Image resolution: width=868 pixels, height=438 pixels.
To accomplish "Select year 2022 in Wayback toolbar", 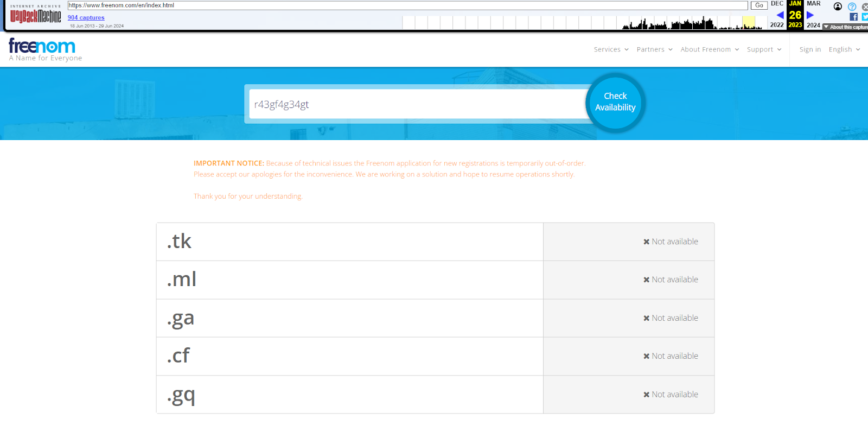I will click(777, 25).
